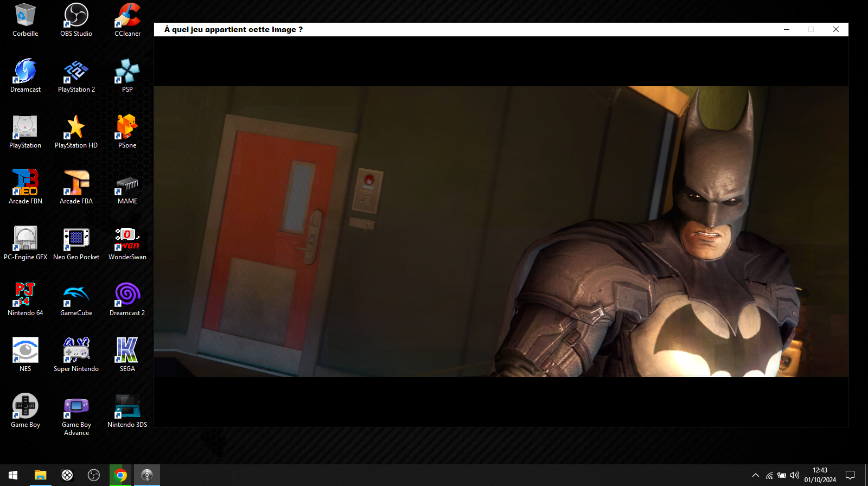Click the WonderSwan emulator shortcut
This screenshot has height=486, width=868.
click(127, 244)
